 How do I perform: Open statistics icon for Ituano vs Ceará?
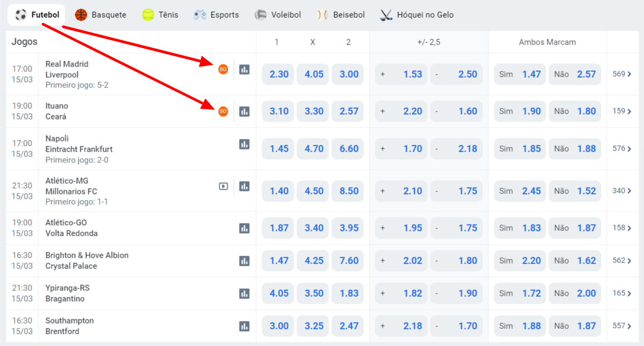245,111
